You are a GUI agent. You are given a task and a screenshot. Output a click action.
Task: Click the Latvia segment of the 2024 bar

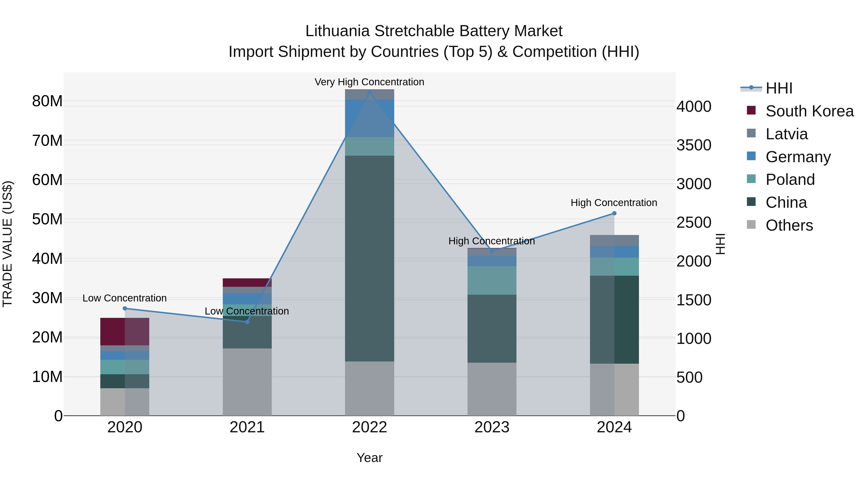pos(614,241)
